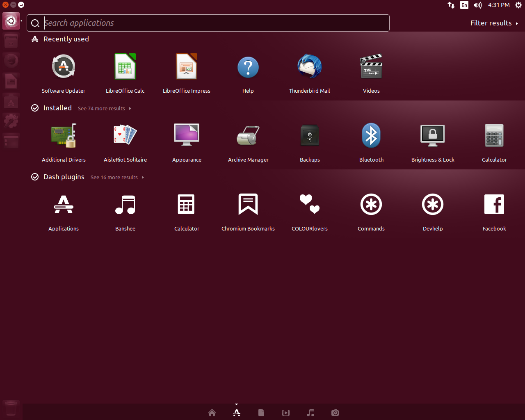Select the Chromium Bookmarks plugin
Screen dimensions: 525x420
tap(248, 211)
